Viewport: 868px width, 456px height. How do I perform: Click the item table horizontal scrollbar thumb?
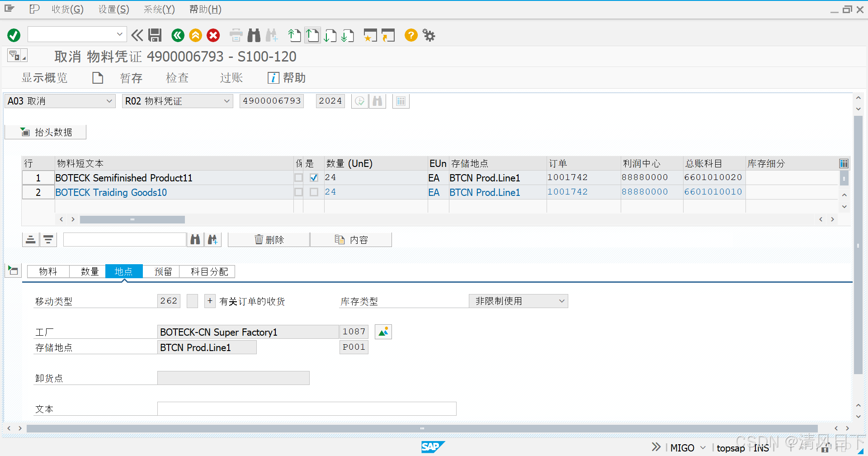coord(132,219)
